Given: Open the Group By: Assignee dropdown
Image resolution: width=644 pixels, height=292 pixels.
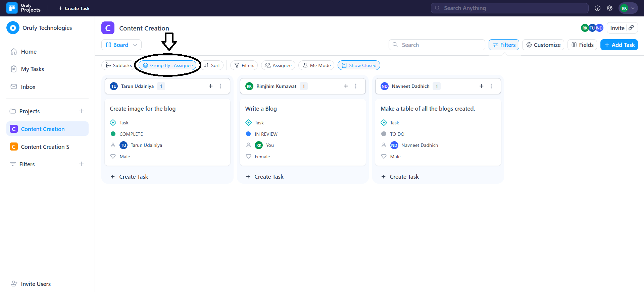Looking at the screenshot, I should [x=168, y=65].
